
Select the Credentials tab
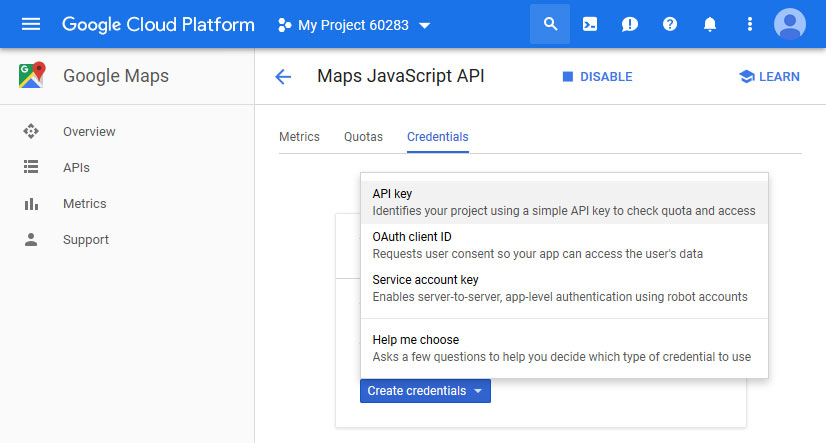(x=438, y=137)
